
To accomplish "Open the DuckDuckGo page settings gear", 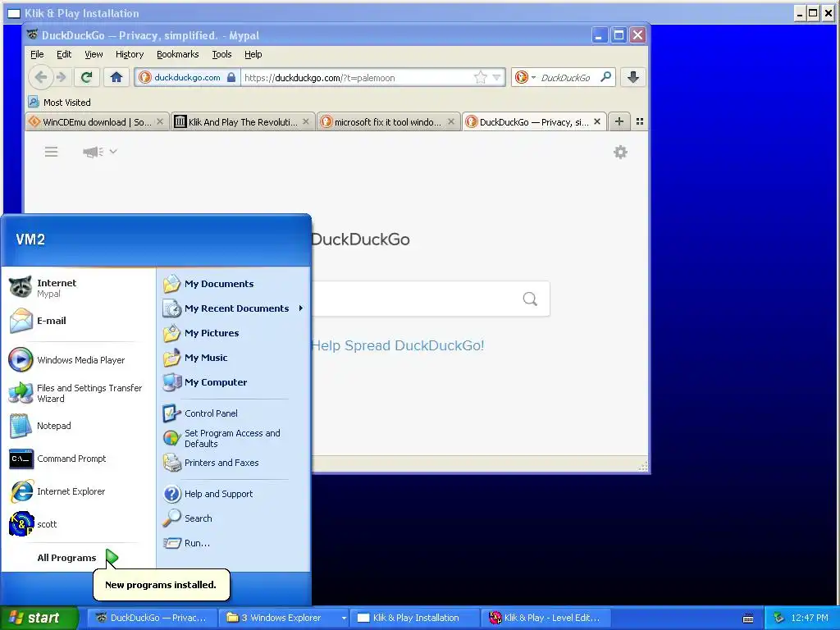I will point(620,152).
